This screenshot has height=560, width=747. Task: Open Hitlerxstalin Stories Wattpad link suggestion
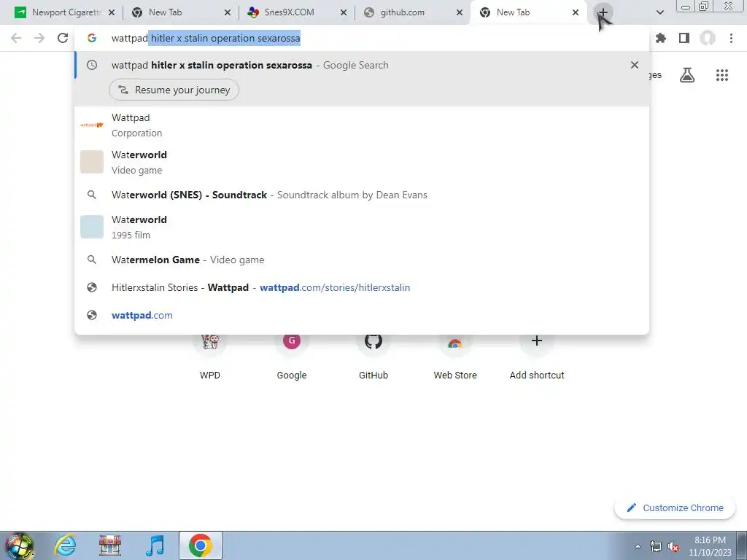pos(362,287)
